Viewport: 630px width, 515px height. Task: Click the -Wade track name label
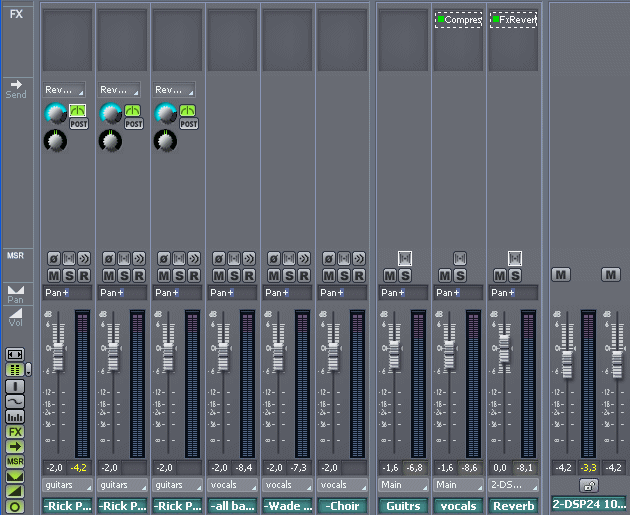(x=287, y=506)
